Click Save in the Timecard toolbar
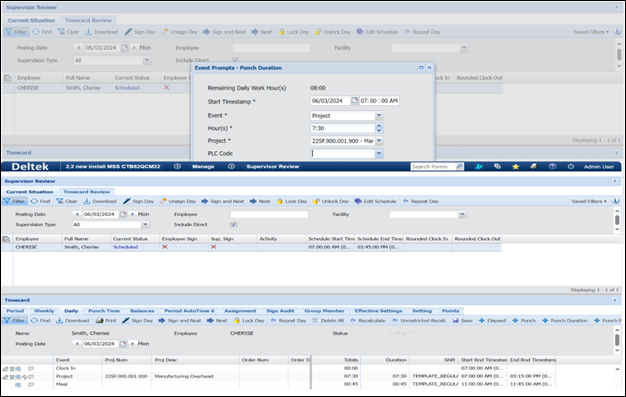 click(x=462, y=320)
